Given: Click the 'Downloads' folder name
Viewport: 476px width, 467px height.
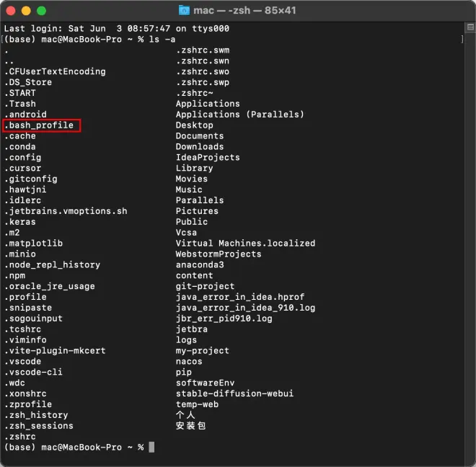Looking at the screenshot, I should pyautogui.click(x=200, y=146).
